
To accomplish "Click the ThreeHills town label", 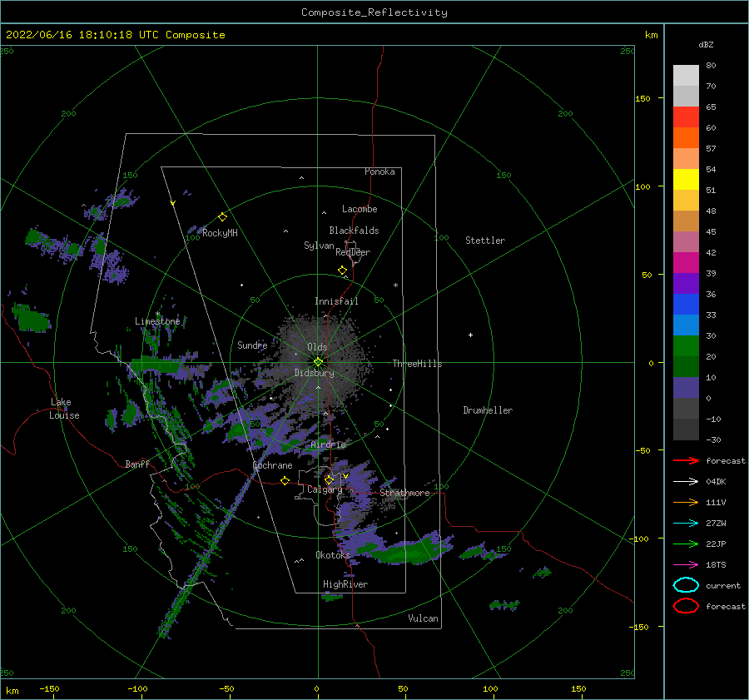I will (x=418, y=364).
